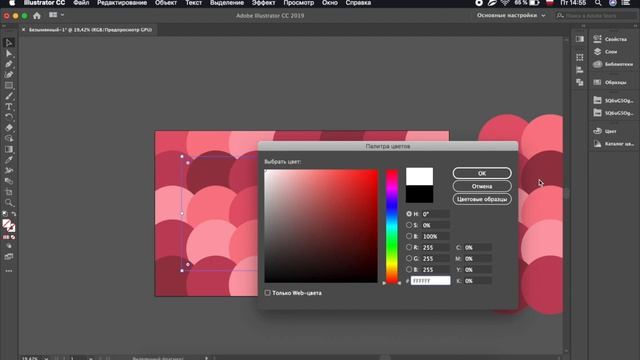Open the Редактирование menu
Image resolution: width=640 pixels, height=360 pixels.
click(x=122, y=3)
